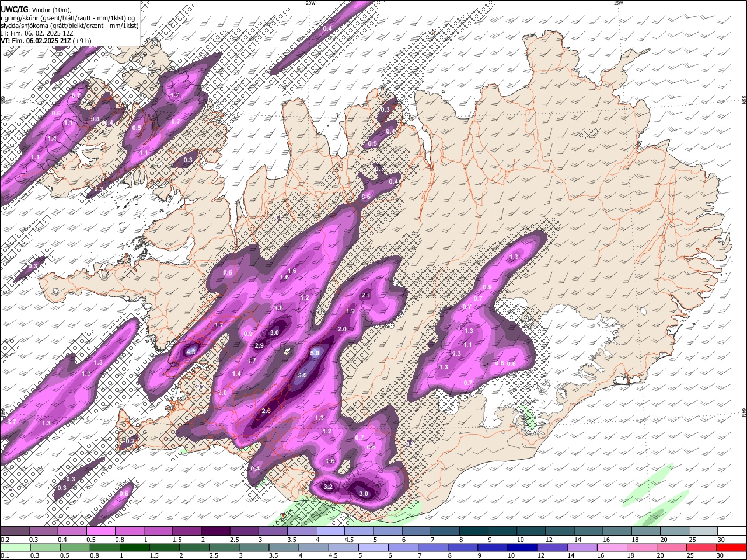Click the '20W' longitude label
Image resolution: width=747 pixels, height=560 pixels.
click(310, 3)
